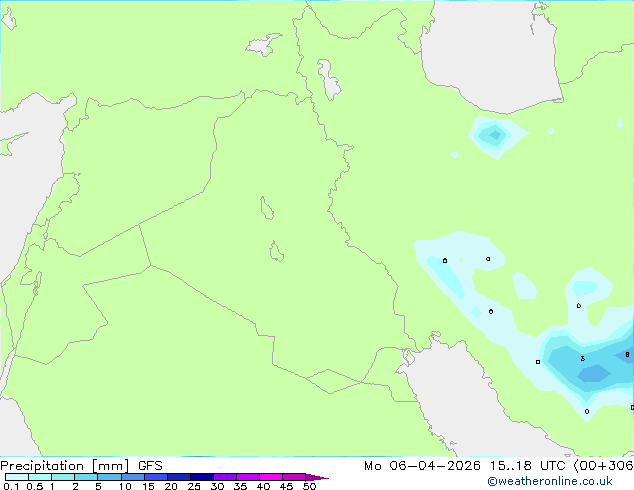634x490 pixels.
Task: Select the 40 to 45 mm magenta swatch
Action: [271, 477]
